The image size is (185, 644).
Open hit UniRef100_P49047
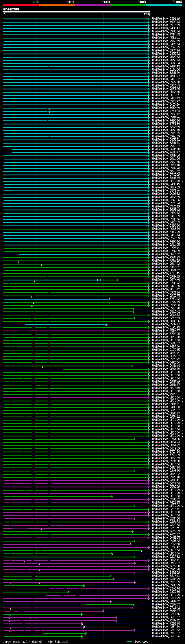pyautogui.click(x=166, y=28)
